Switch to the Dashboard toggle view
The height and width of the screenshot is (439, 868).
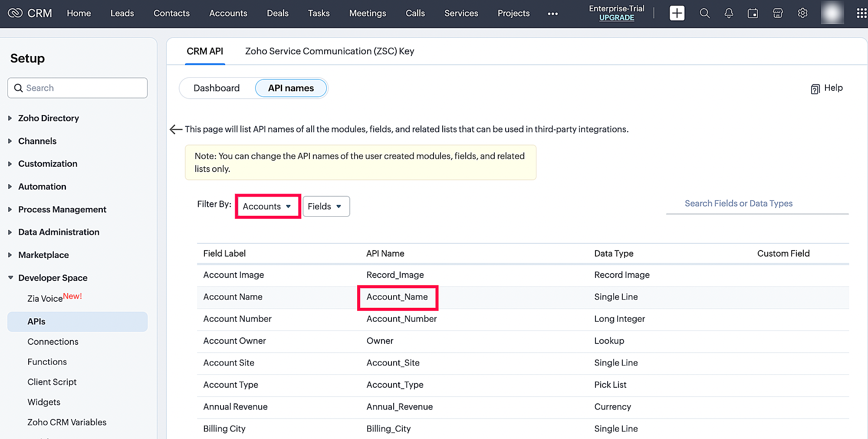click(217, 88)
